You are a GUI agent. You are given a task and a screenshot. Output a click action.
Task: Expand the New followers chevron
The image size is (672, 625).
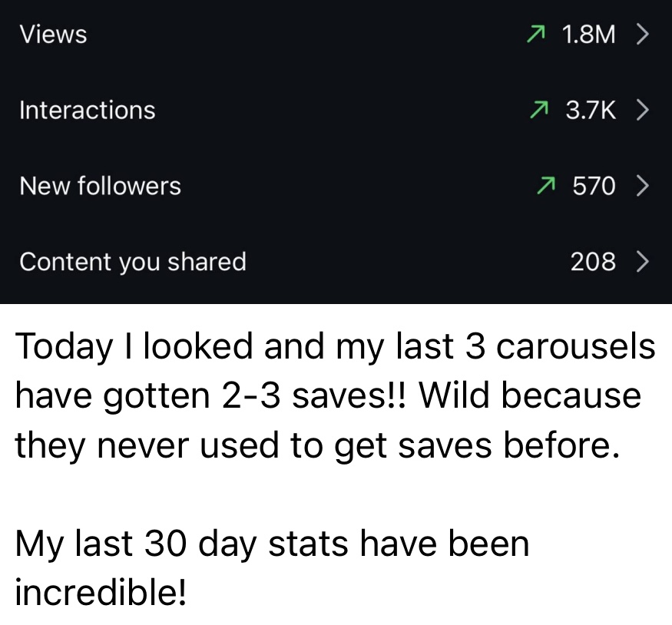(x=643, y=185)
